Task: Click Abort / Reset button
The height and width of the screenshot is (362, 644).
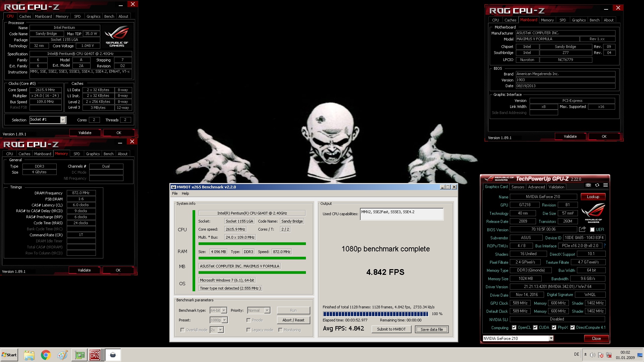Action: pyautogui.click(x=293, y=320)
